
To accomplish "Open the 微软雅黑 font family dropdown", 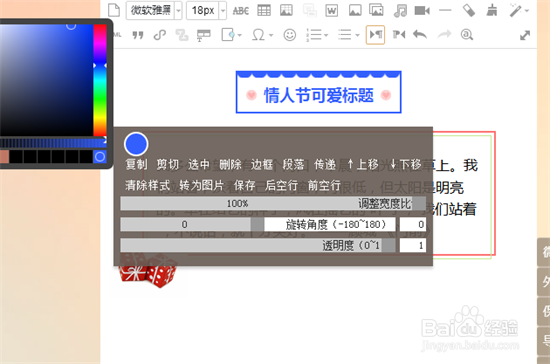I will pos(179,11).
